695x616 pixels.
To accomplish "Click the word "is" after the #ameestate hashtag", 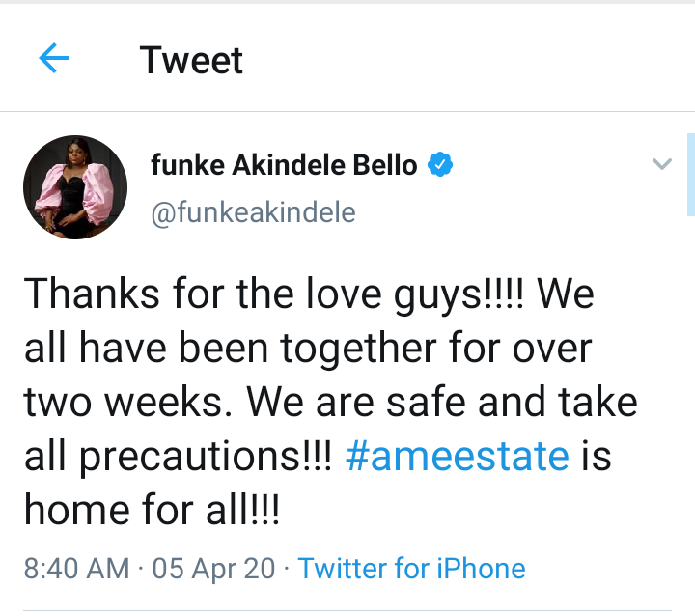I will (x=597, y=456).
